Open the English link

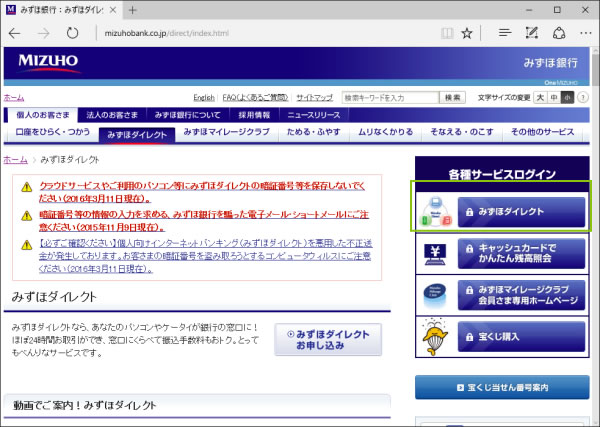[x=204, y=98]
